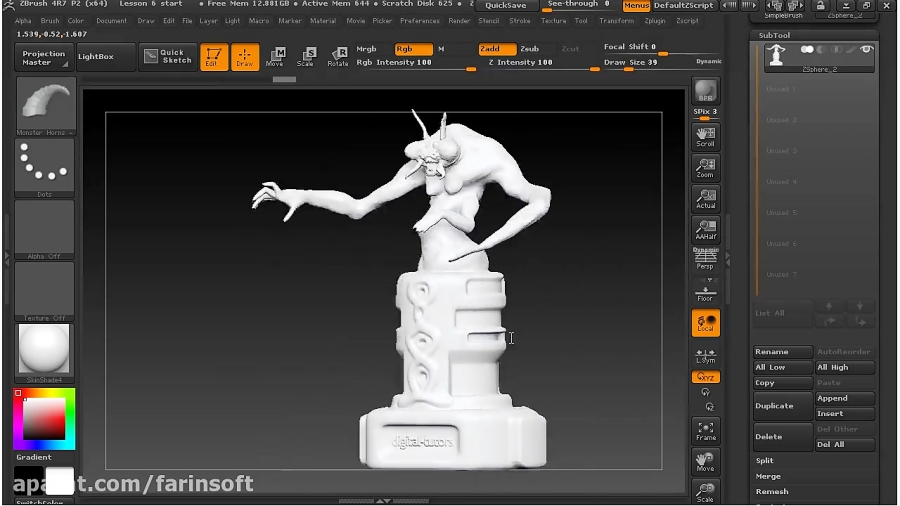Click the Z-axis rotation icon

[x=709, y=407]
